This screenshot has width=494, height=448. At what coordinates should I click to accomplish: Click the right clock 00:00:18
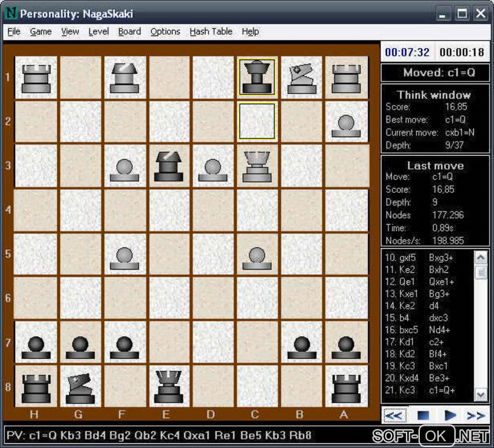point(462,52)
